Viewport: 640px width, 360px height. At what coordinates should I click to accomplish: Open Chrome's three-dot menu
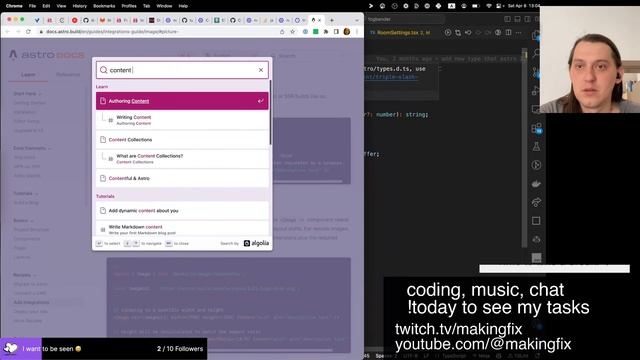click(x=357, y=31)
